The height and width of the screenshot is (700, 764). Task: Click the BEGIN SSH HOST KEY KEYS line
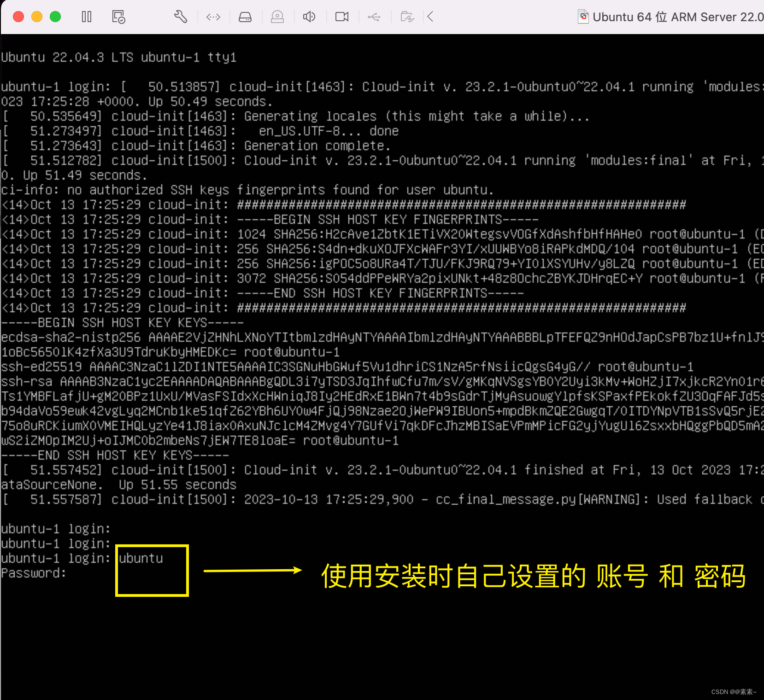point(123,323)
